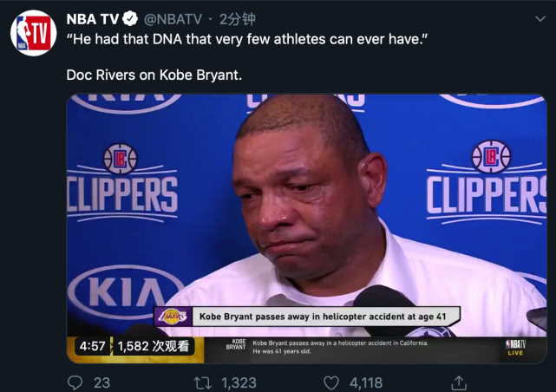
Task: Click the NBA TV profile avatar
Action: coord(34,33)
